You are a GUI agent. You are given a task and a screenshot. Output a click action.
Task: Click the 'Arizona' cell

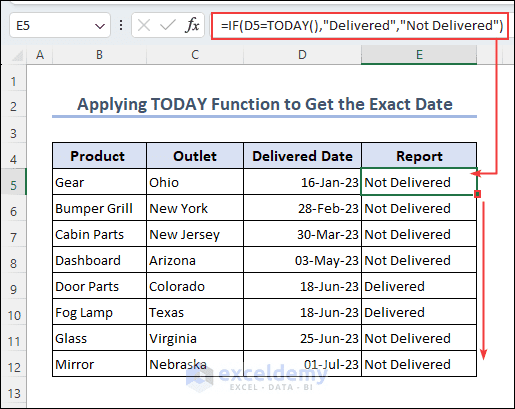click(195, 260)
